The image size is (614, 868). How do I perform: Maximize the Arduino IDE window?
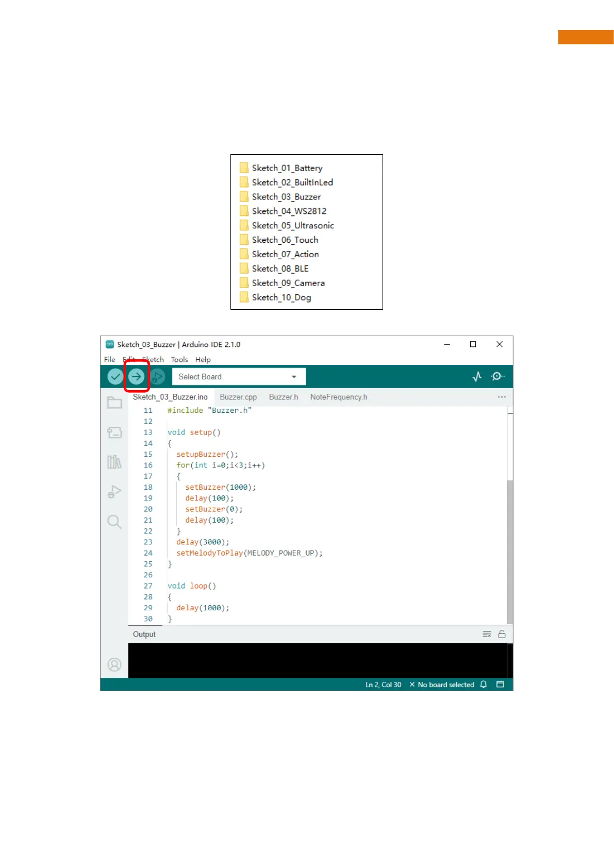tap(473, 344)
